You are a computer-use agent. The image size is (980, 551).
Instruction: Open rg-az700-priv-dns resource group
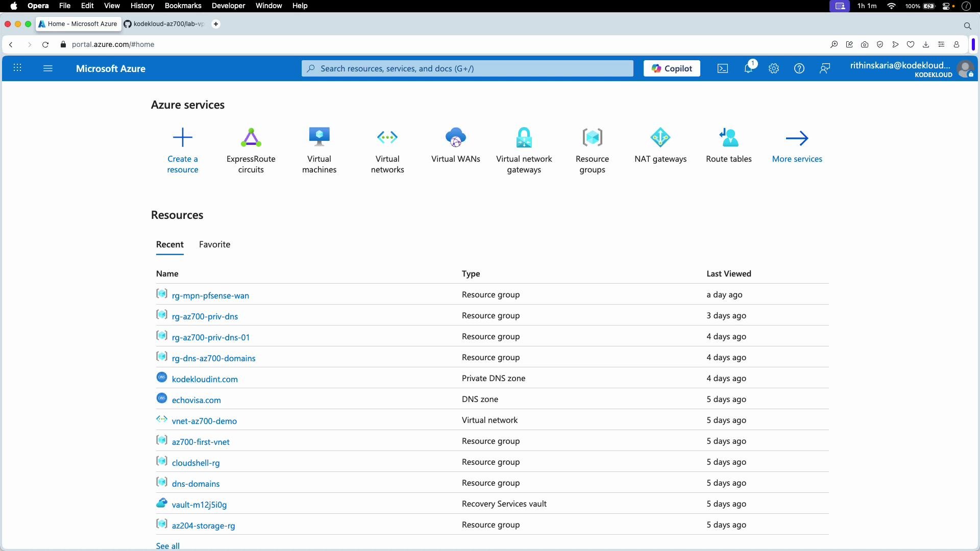pos(205,316)
